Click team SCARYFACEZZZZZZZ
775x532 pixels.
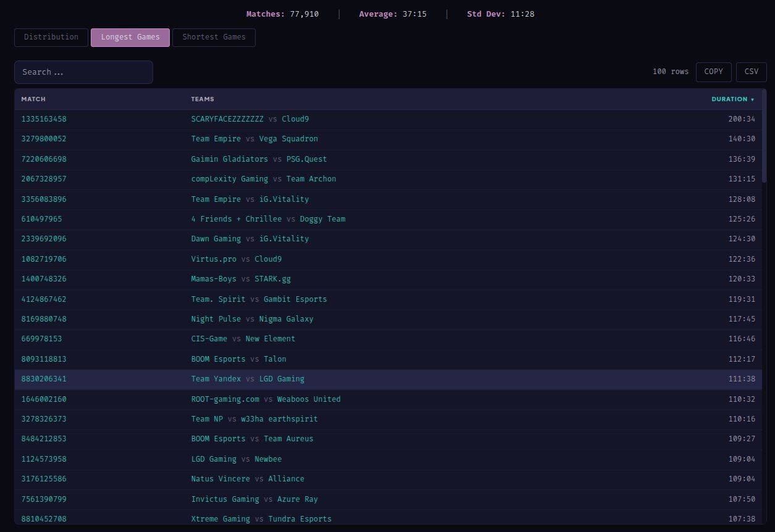227,119
